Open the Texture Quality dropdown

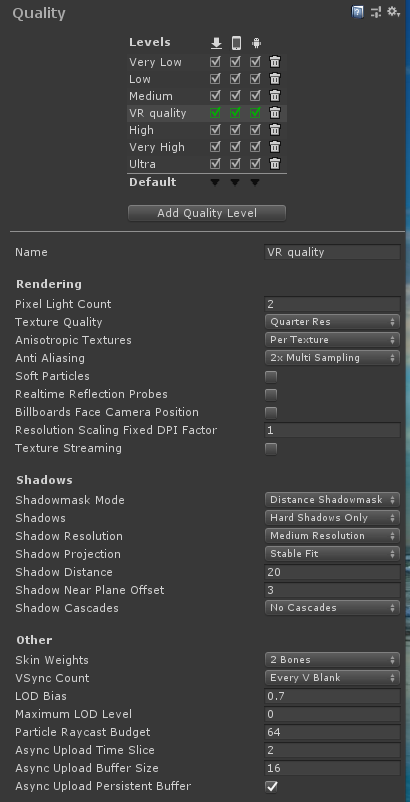click(x=332, y=322)
